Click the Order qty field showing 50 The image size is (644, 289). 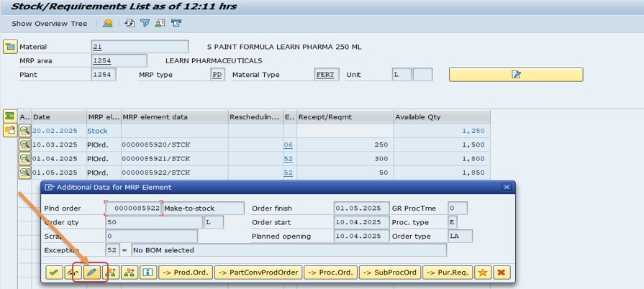(153, 222)
